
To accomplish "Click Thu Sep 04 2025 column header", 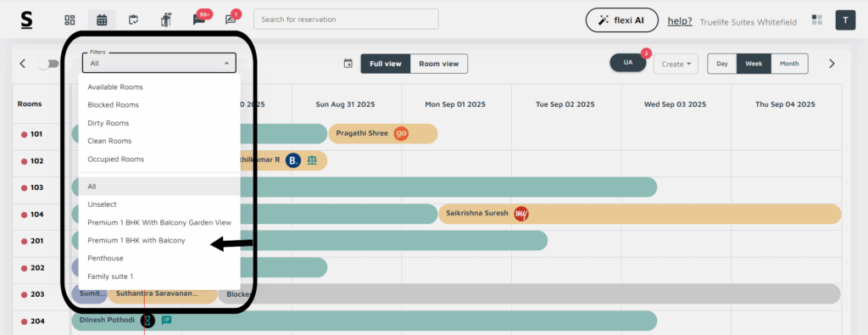I will click(785, 104).
